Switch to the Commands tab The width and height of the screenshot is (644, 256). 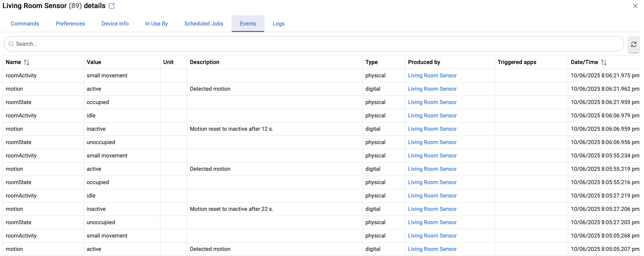click(x=25, y=24)
